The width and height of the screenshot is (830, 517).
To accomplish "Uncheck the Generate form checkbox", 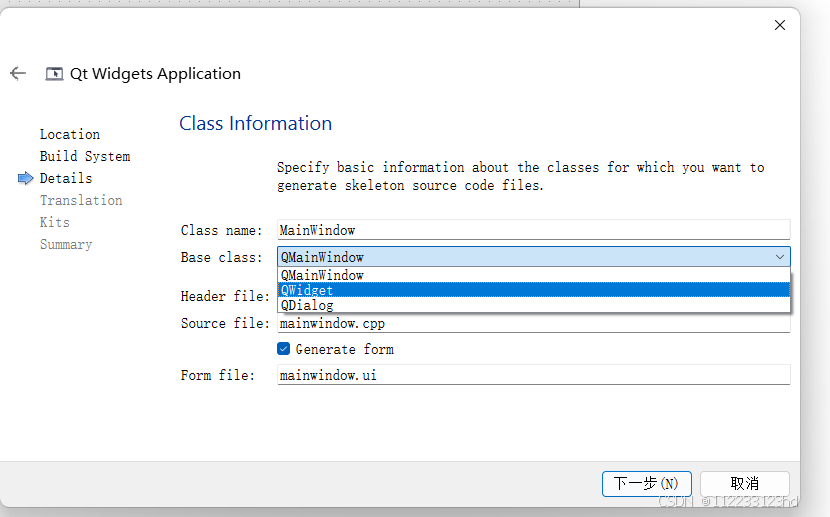I will click(283, 349).
